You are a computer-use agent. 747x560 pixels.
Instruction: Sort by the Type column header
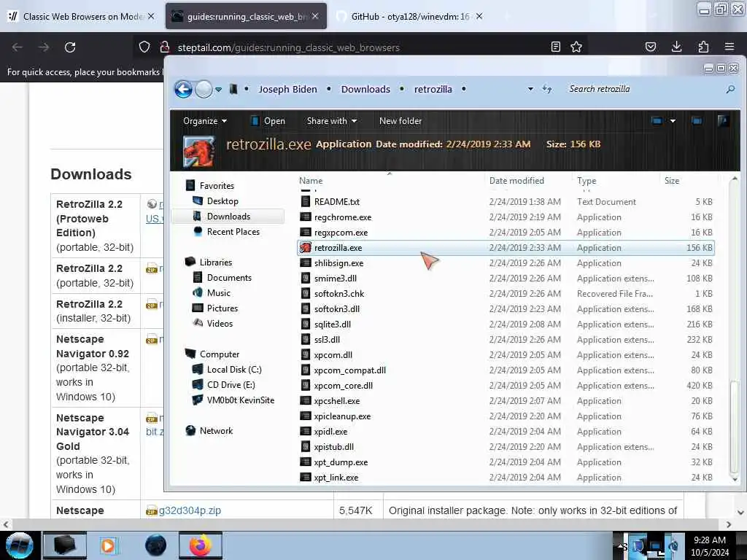[x=616, y=181]
